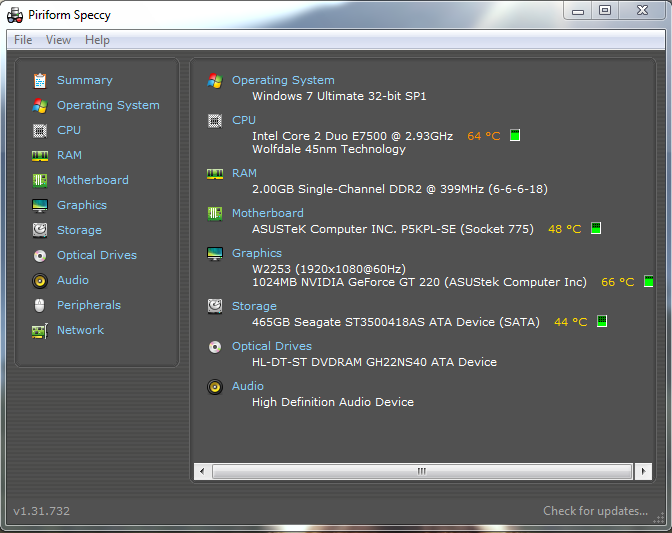672x533 pixels.
Task: Click the 44 °C storage temperature value
Action: pyautogui.click(x=571, y=322)
